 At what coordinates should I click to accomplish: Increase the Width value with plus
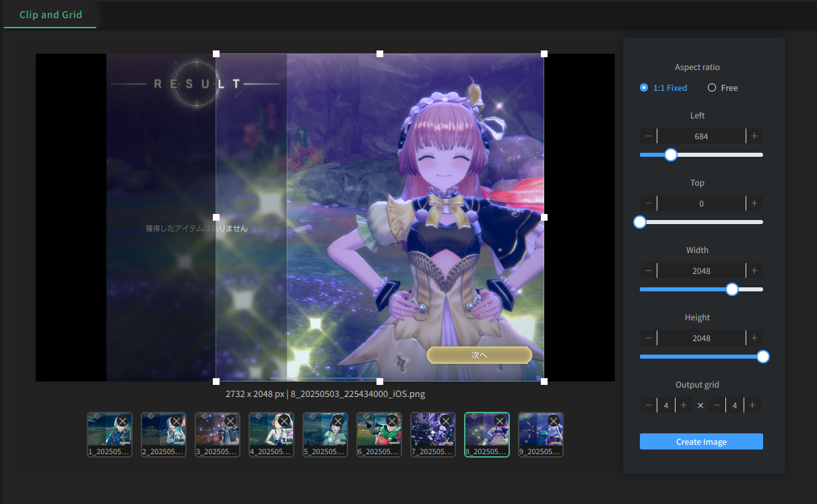(x=754, y=271)
